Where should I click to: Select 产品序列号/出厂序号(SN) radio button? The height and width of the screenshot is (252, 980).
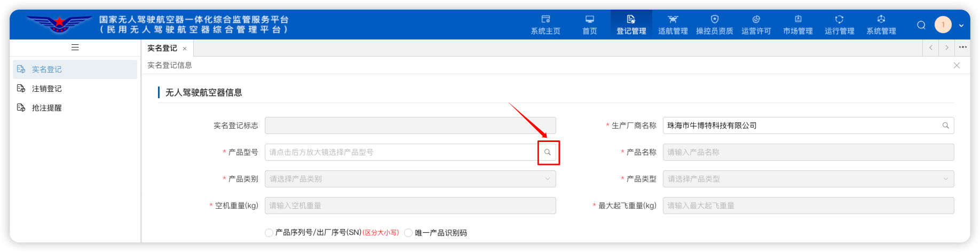click(x=269, y=233)
